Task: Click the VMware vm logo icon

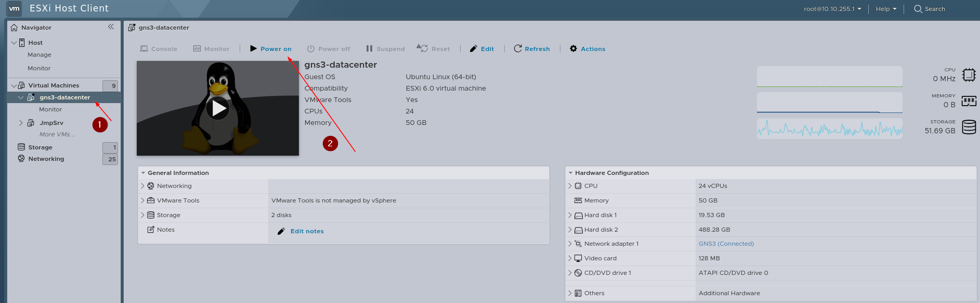Action: [x=14, y=8]
